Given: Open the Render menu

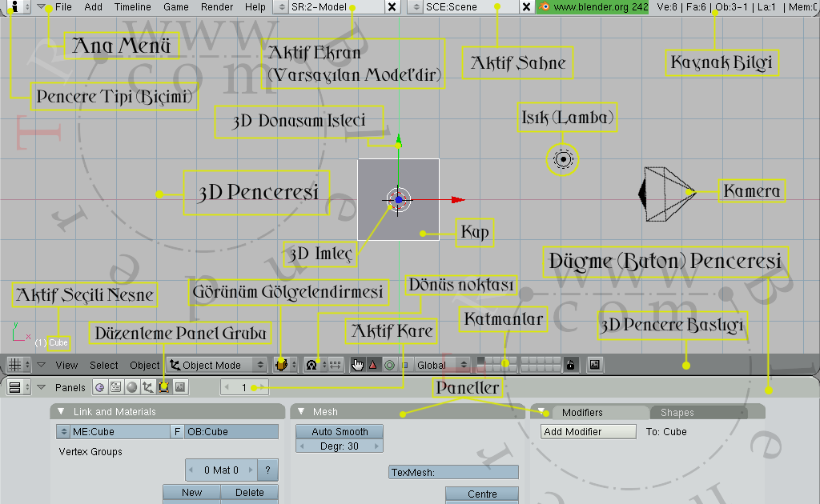Looking at the screenshot, I should 216,6.
